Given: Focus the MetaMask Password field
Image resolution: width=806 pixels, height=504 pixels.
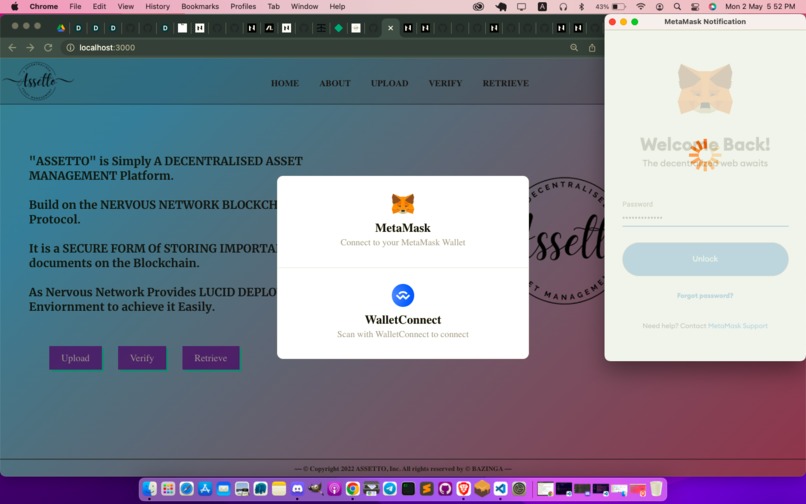Looking at the screenshot, I should 705,218.
